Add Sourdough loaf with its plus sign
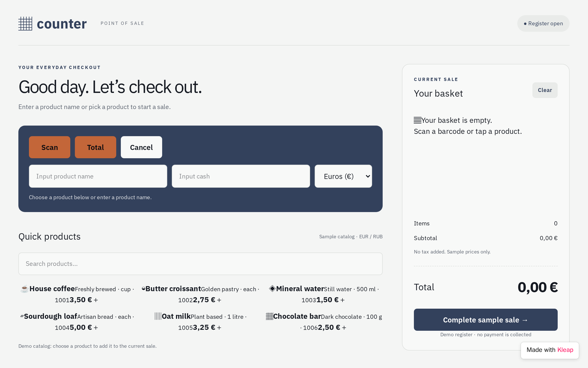Image resolution: width=588 pixels, height=368 pixels. tap(96, 328)
